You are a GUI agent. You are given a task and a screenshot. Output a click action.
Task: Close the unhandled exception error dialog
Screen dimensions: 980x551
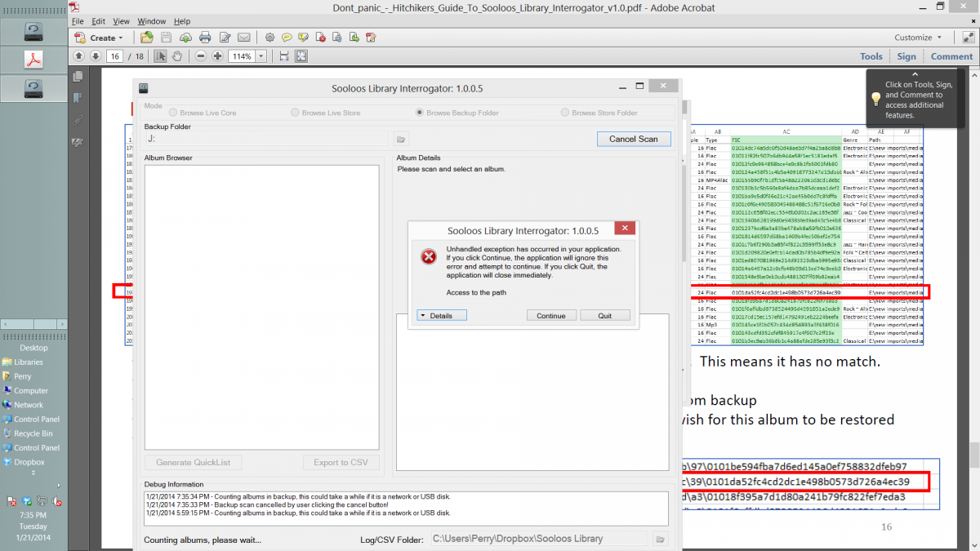[x=625, y=229]
